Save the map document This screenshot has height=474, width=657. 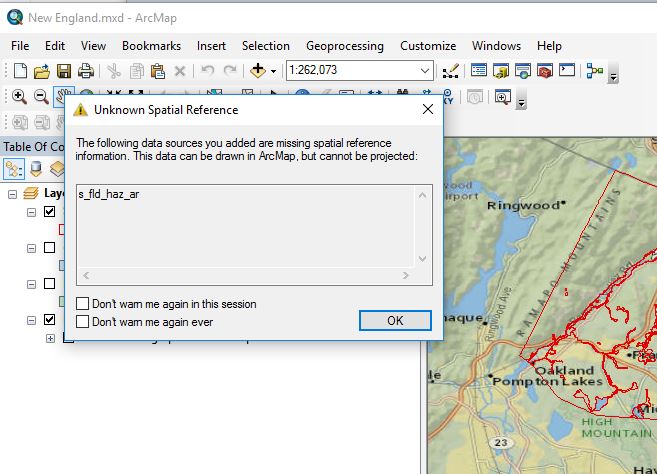pyautogui.click(x=64, y=71)
